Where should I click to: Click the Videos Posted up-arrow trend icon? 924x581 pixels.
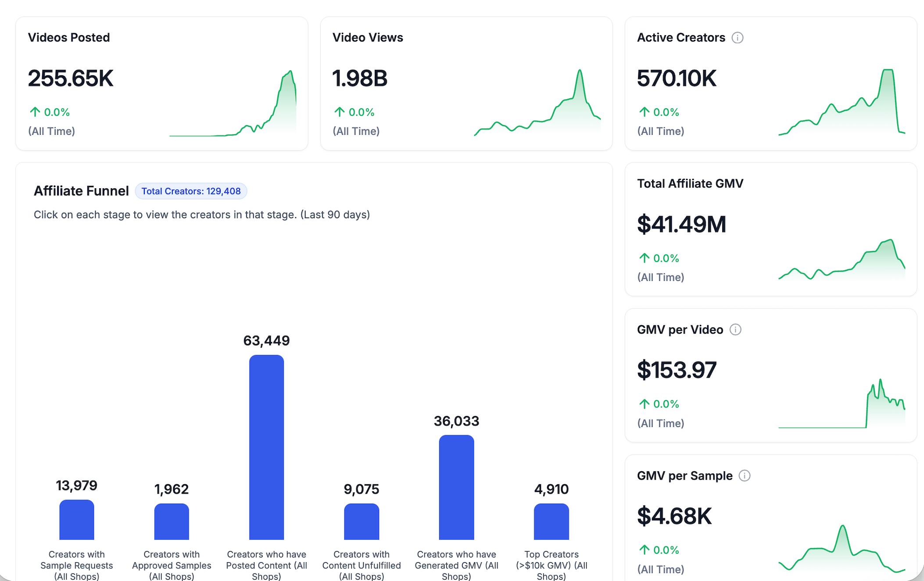click(35, 112)
